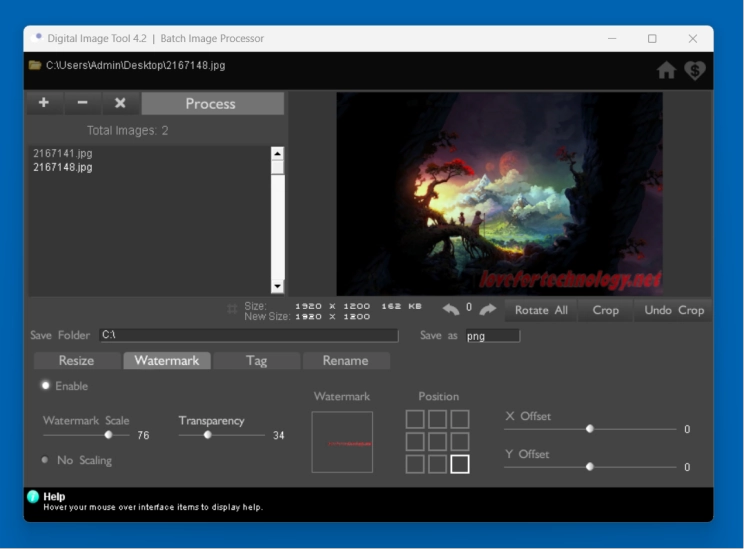Add images with the plus button

point(44,103)
